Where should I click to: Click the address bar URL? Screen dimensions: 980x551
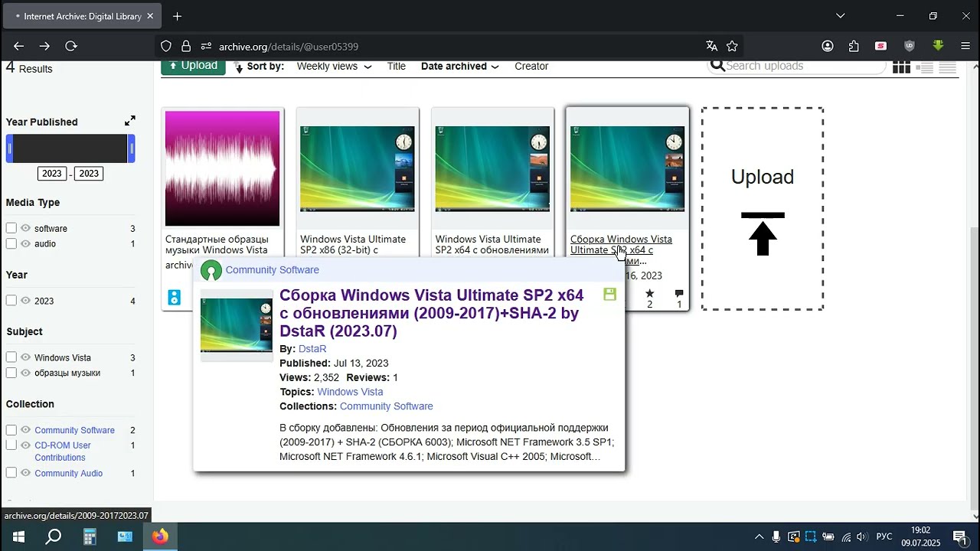click(289, 47)
